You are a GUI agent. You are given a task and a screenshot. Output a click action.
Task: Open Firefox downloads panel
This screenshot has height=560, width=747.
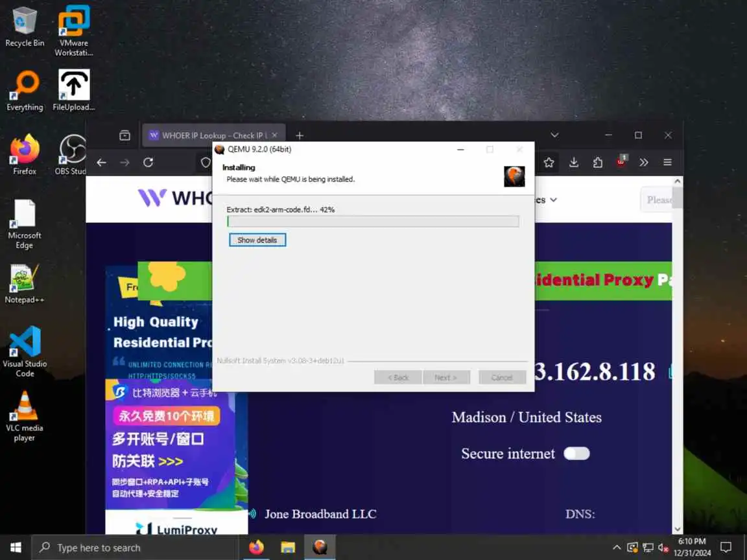pos(574,163)
